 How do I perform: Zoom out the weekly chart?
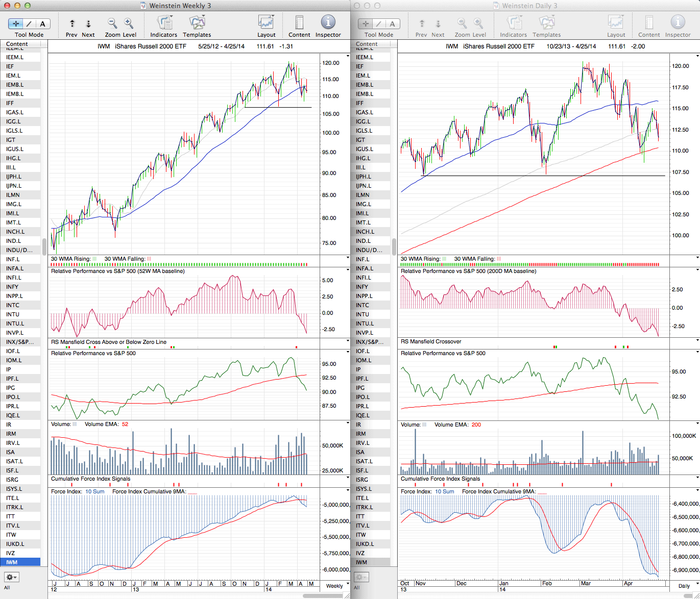coord(112,23)
